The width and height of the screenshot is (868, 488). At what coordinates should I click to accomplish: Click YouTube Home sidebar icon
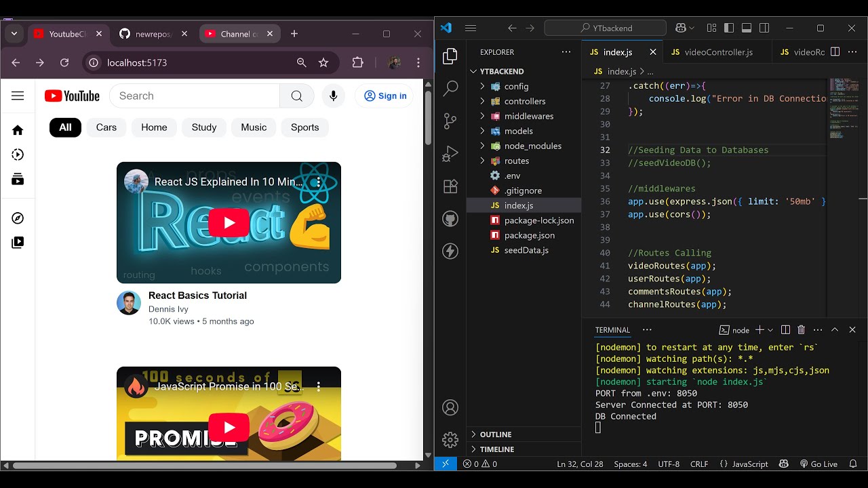tap(18, 130)
